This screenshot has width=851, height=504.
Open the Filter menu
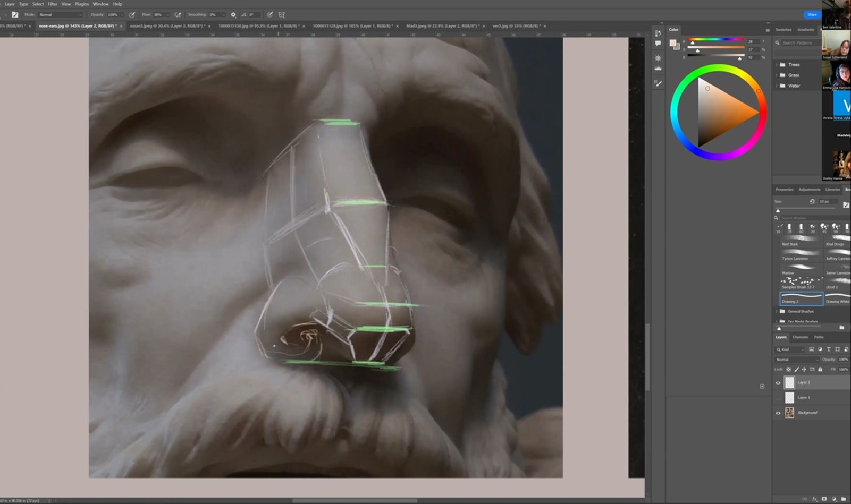(52, 4)
